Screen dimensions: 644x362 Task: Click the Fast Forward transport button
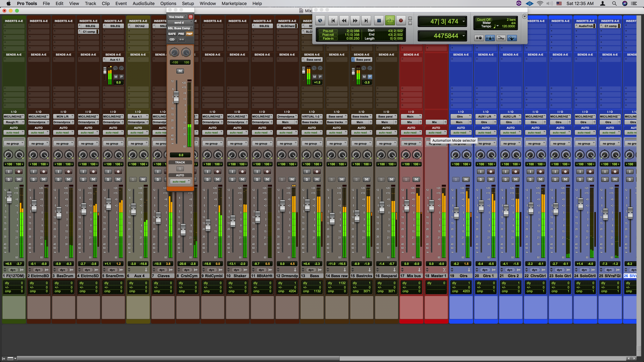coord(355,21)
